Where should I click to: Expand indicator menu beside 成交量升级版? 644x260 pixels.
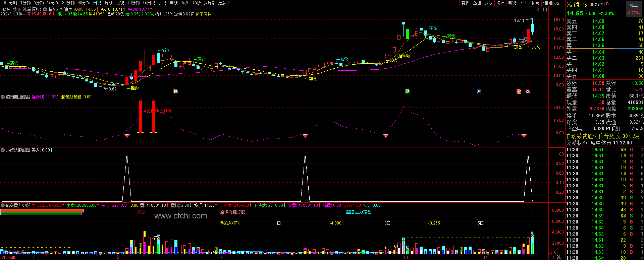pos(3,205)
